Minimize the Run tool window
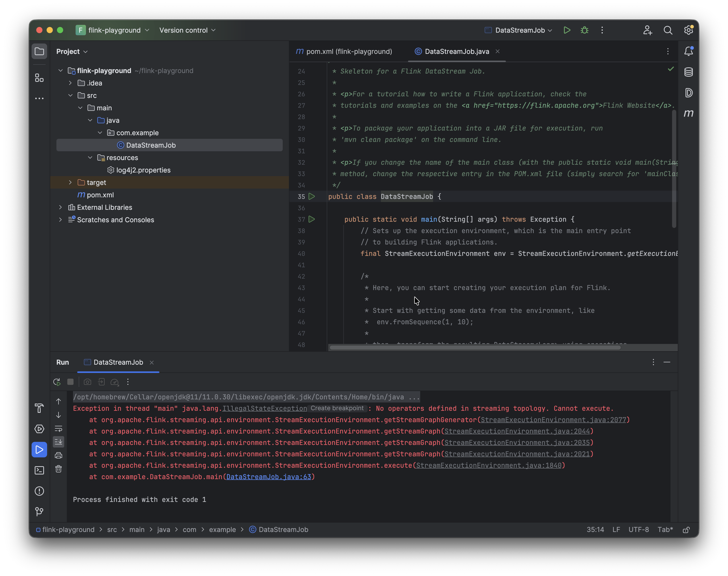The image size is (728, 576). tap(667, 362)
